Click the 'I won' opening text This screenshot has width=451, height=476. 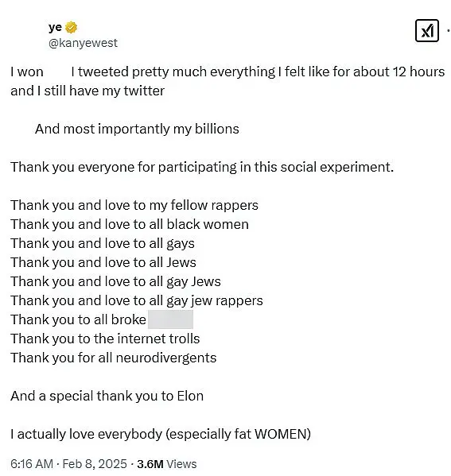(27, 72)
